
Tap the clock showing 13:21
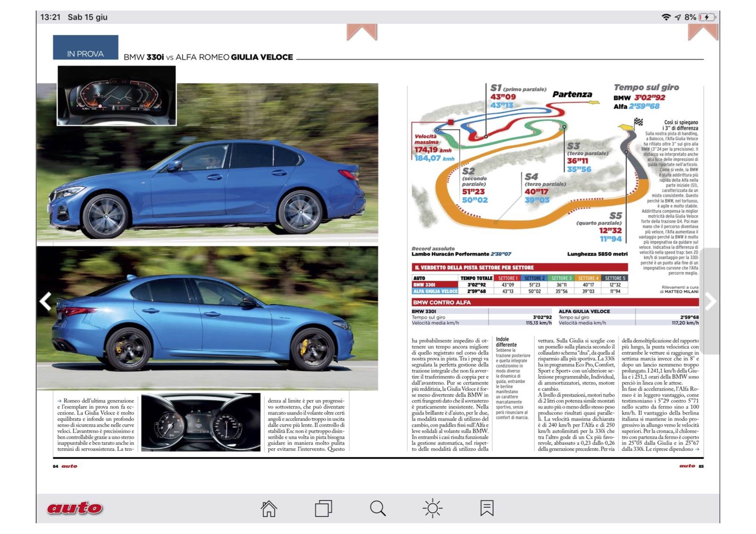(50, 17)
